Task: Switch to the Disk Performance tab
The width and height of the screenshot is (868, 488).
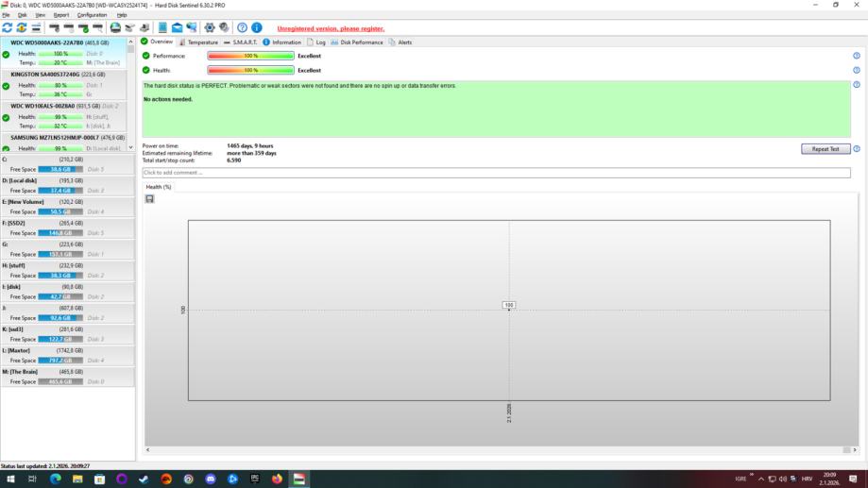Action: [x=357, y=42]
